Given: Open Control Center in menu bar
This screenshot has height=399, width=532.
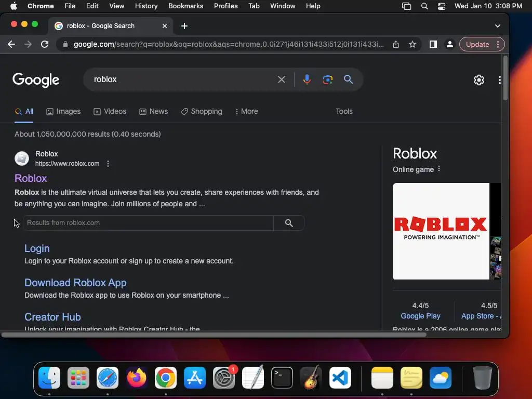Looking at the screenshot, I should point(442,6).
